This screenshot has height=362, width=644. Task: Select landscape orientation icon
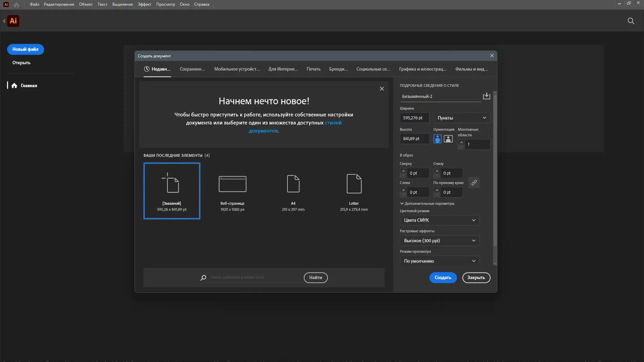(448, 139)
